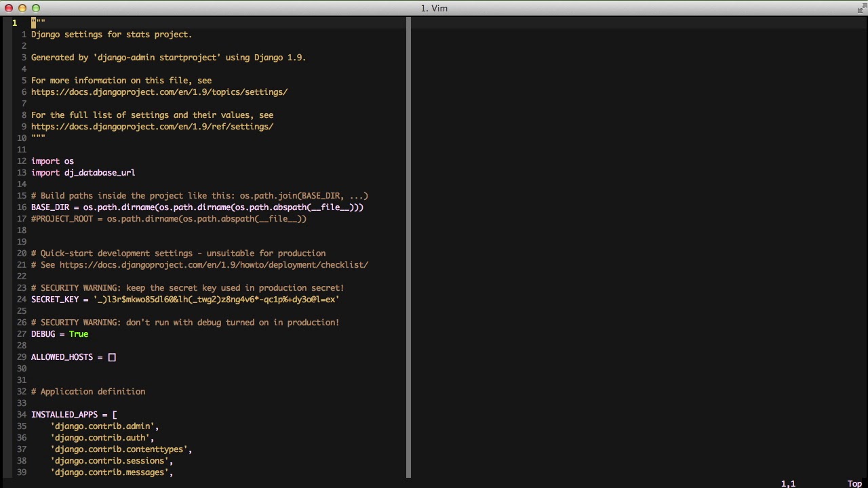Click the docs ref/settings URL on line 9

[153, 127]
